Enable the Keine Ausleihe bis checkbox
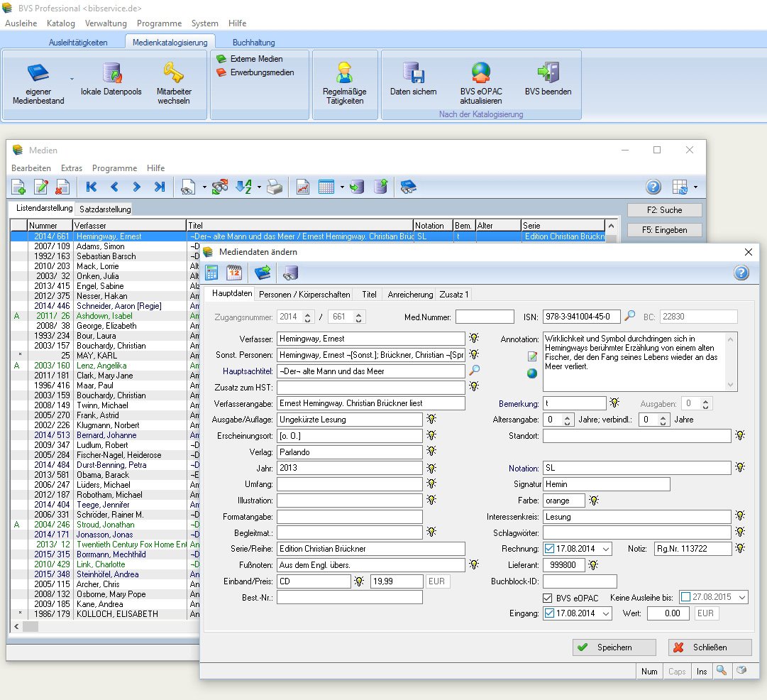The image size is (767, 700). pos(685,598)
